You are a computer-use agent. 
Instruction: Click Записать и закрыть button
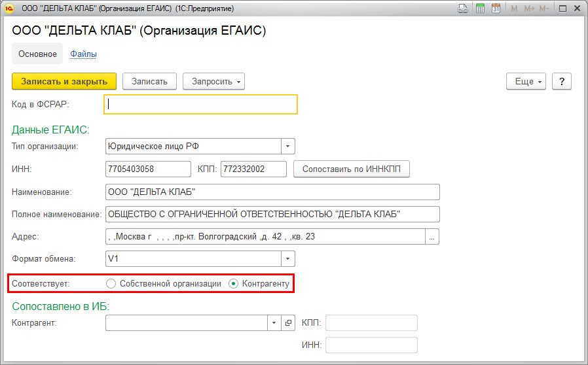[x=64, y=81]
